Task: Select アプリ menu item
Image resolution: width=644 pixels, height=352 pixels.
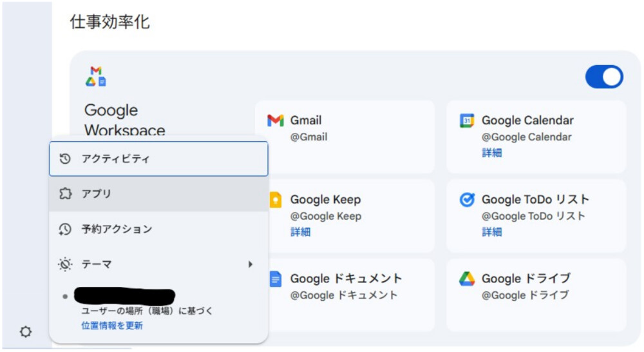Action: coord(158,194)
